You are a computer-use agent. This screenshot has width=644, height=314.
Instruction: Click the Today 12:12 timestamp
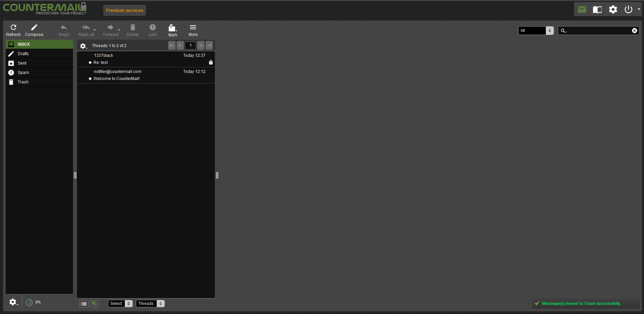pos(194,72)
